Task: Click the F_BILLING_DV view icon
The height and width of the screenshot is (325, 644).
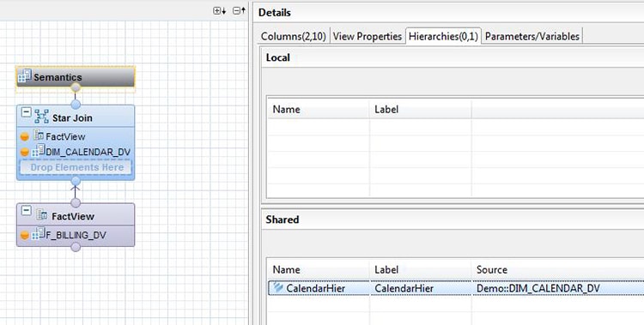Action: click(x=39, y=232)
